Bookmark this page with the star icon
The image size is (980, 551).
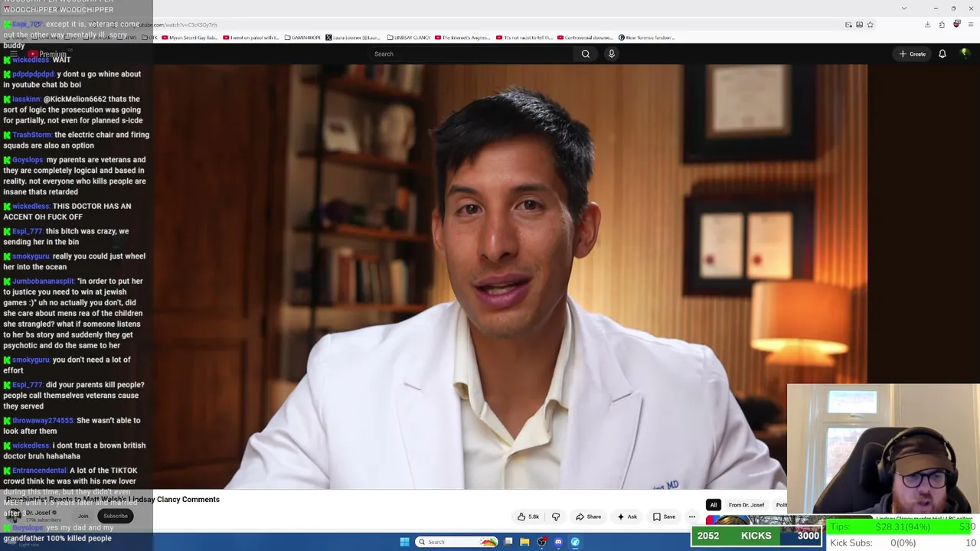[x=870, y=24]
